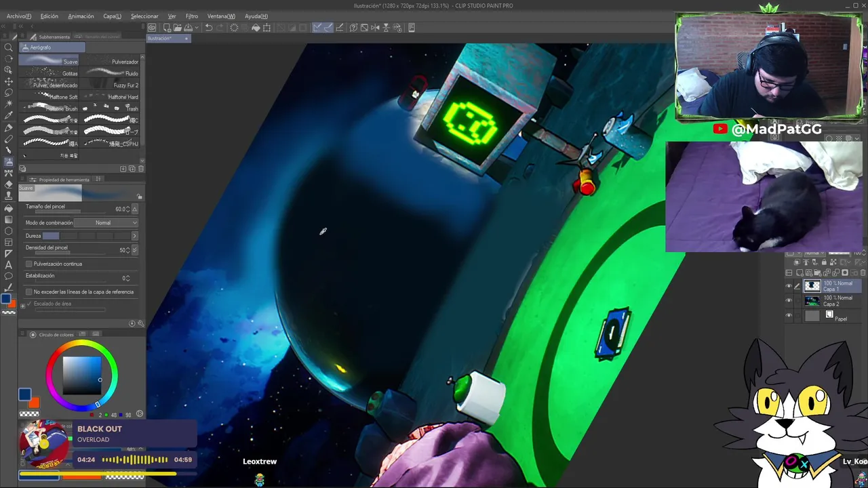Screen dimensions: 868x488
Task: Toggle Snap to grid command bar button
Action: pos(340,28)
